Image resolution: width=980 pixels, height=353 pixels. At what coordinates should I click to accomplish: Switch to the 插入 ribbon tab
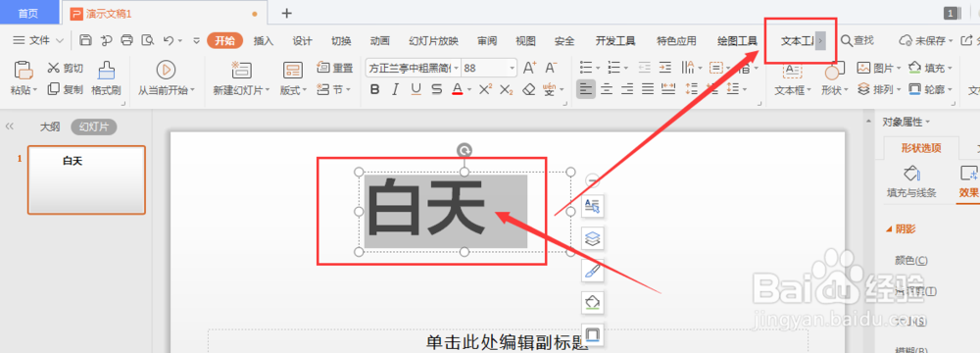263,40
